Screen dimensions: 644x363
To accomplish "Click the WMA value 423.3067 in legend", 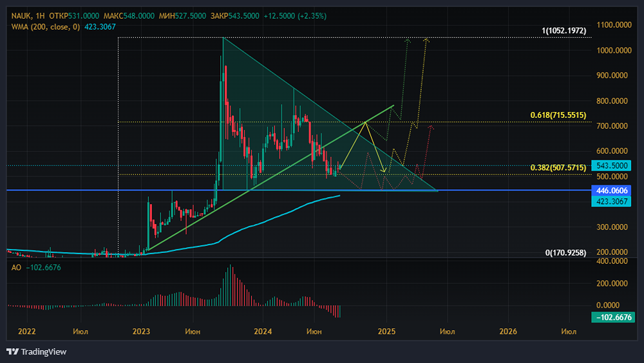I will pos(100,27).
